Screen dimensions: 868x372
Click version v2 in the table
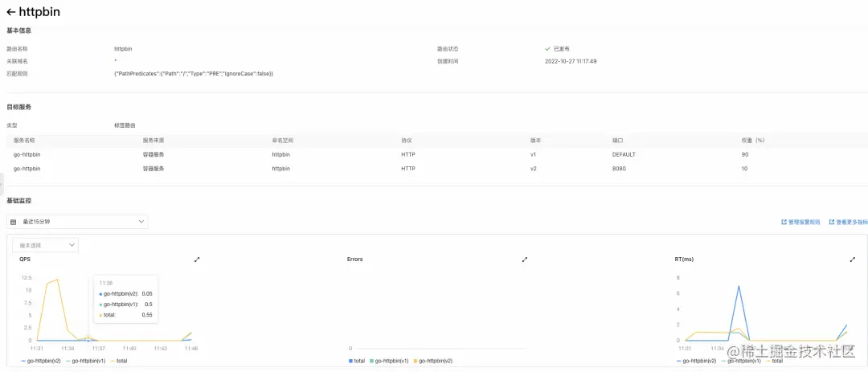tap(533, 168)
